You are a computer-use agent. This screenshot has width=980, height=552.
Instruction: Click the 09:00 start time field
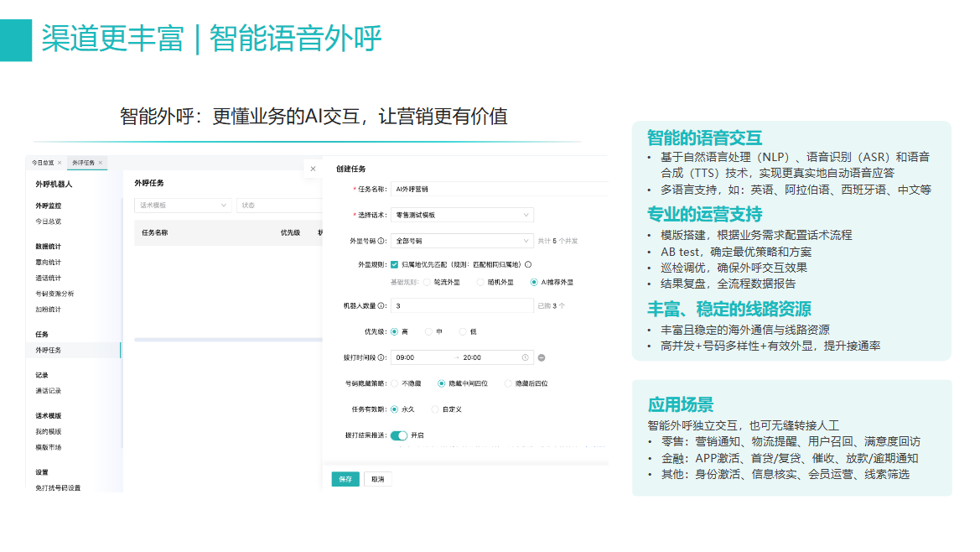click(x=405, y=357)
